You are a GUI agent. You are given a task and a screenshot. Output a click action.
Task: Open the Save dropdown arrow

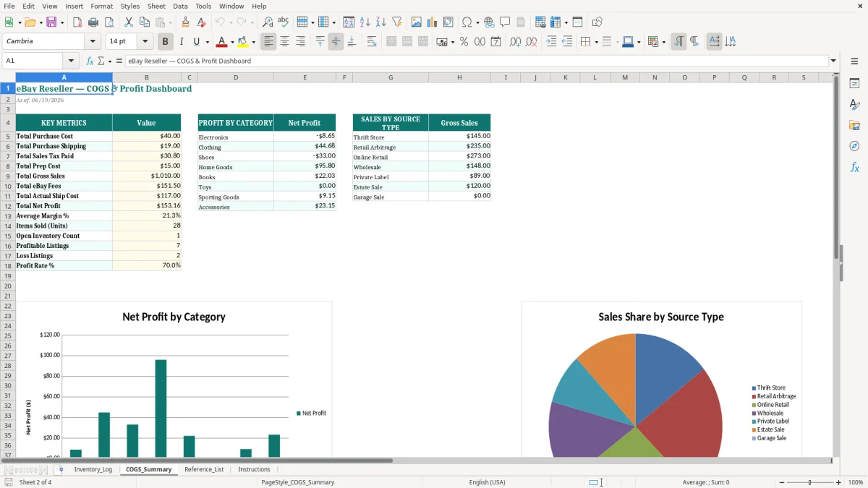[62, 22]
